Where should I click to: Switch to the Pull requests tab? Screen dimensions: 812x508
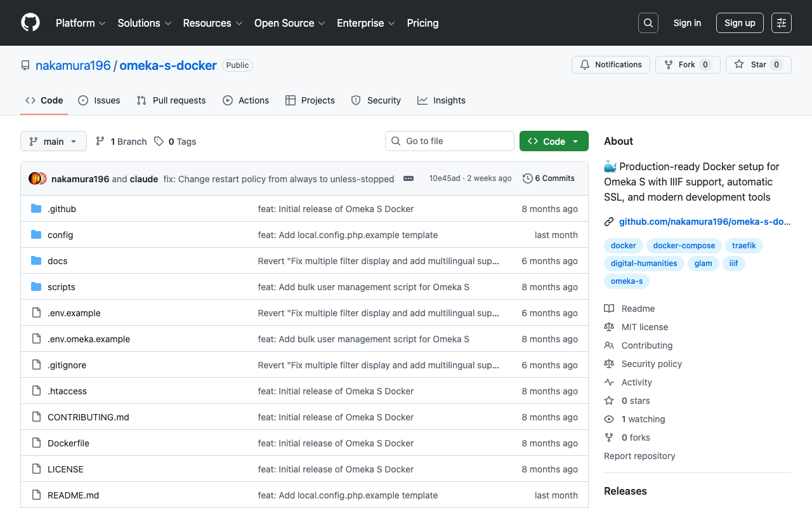[x=171, y=100]
